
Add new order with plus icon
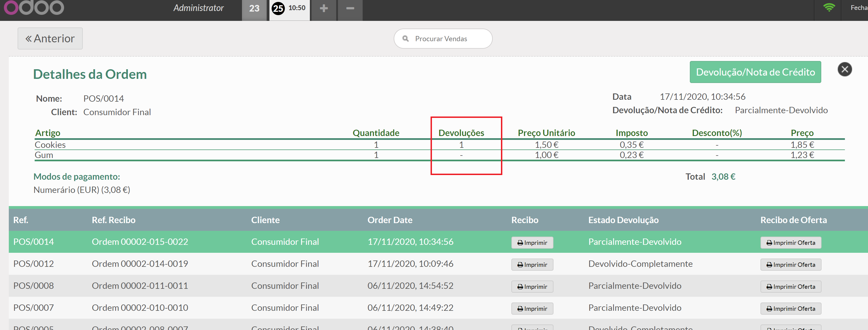324,9
